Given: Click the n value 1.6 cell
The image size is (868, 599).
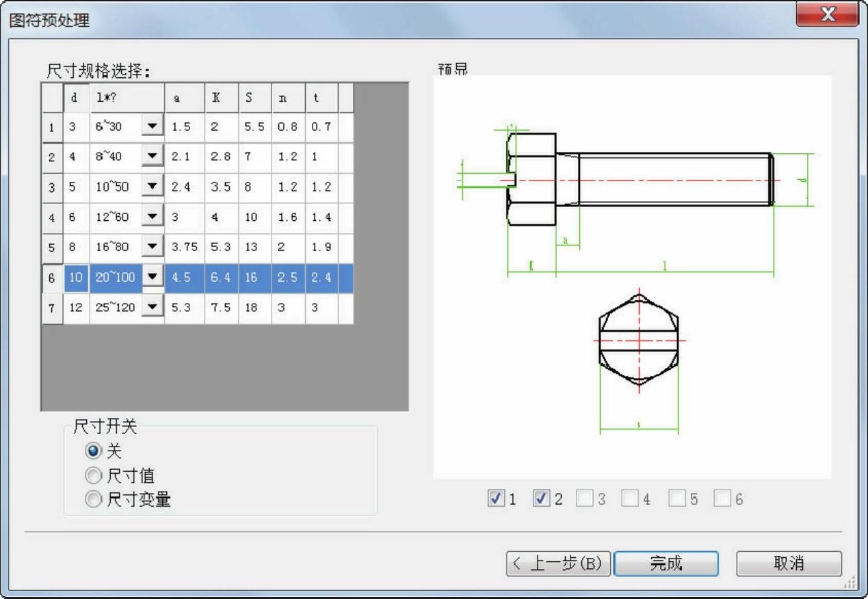Looking at the screenshot, I should [288, 217].
